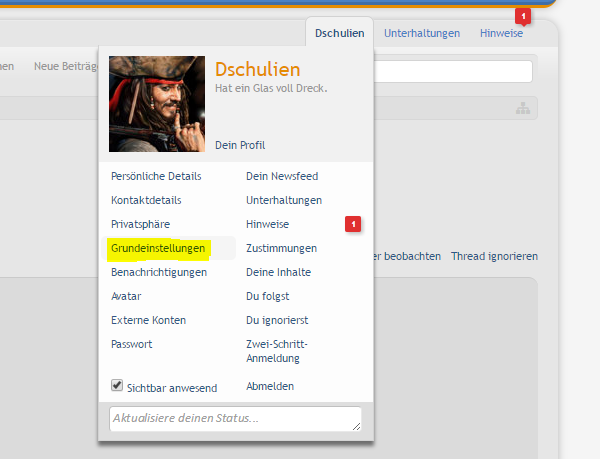Open the Unterhaltungen tab in the top bar
Image resolution: width=600 pixels, height=459 pixels.
[x=422, y=33]
